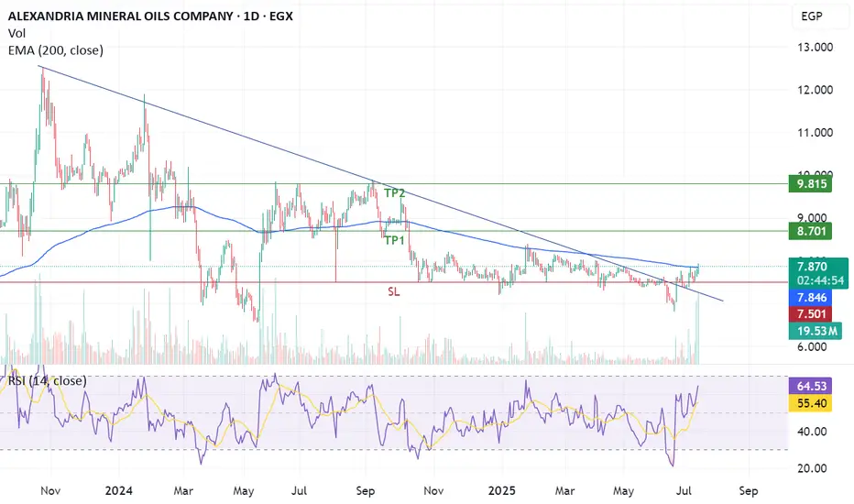The image size is (854, 504).
Task: Click the Sep label left of 2025
Action: point(366,490)
